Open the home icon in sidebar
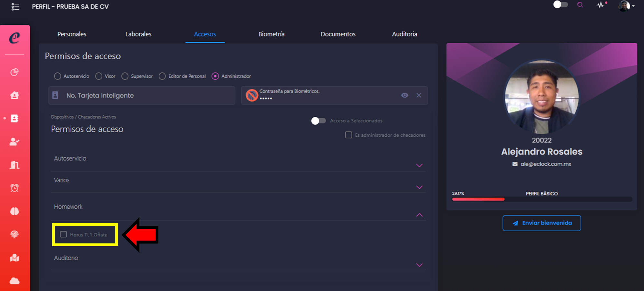Viewport: 644px width, 291px height. point(14,95)
